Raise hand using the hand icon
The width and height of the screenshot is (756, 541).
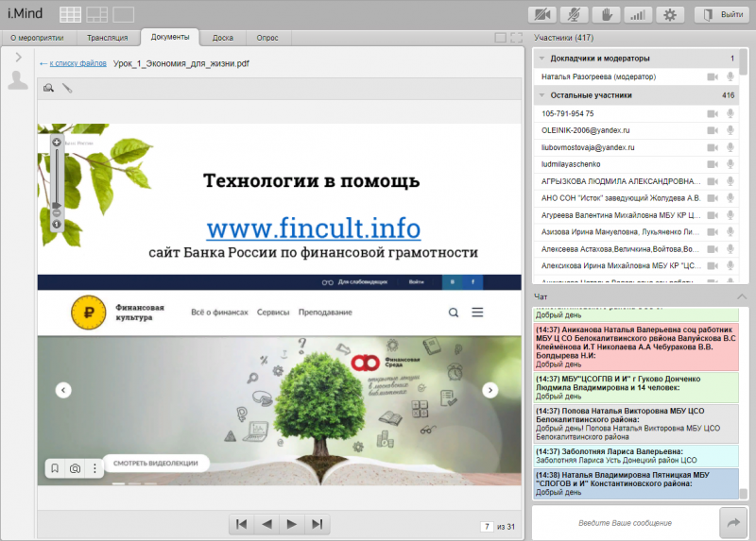click(x=606, y=14)
